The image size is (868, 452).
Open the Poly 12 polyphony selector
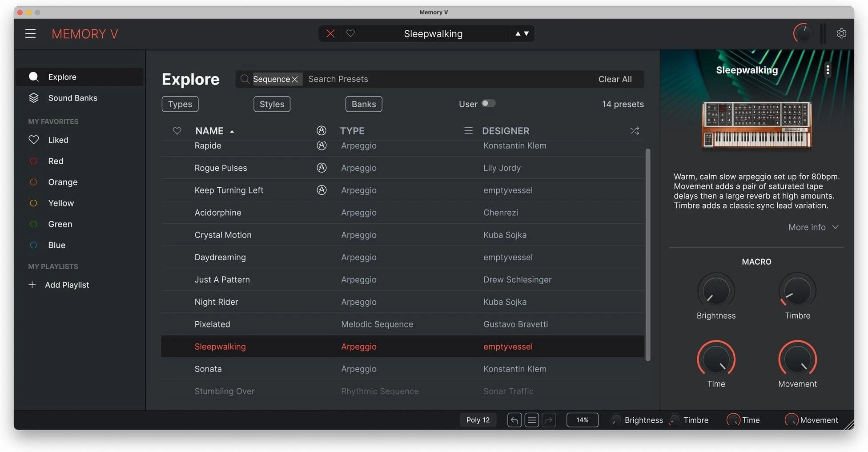tap(478, 420)
